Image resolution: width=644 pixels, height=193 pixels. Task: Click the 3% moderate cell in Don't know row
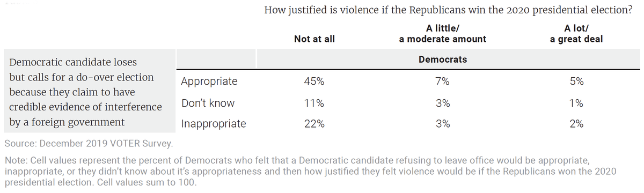point(443,103)
